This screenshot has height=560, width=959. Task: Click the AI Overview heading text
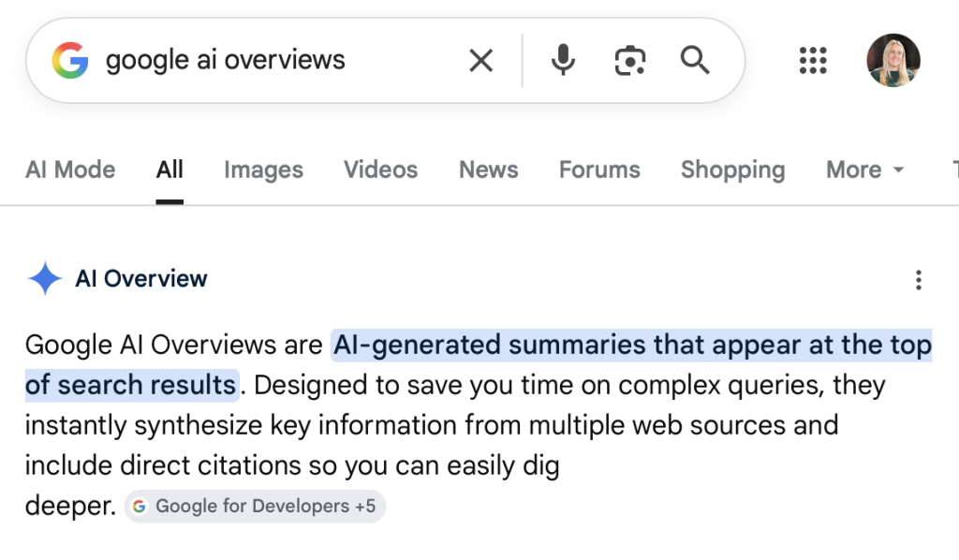tap(141, 279)
